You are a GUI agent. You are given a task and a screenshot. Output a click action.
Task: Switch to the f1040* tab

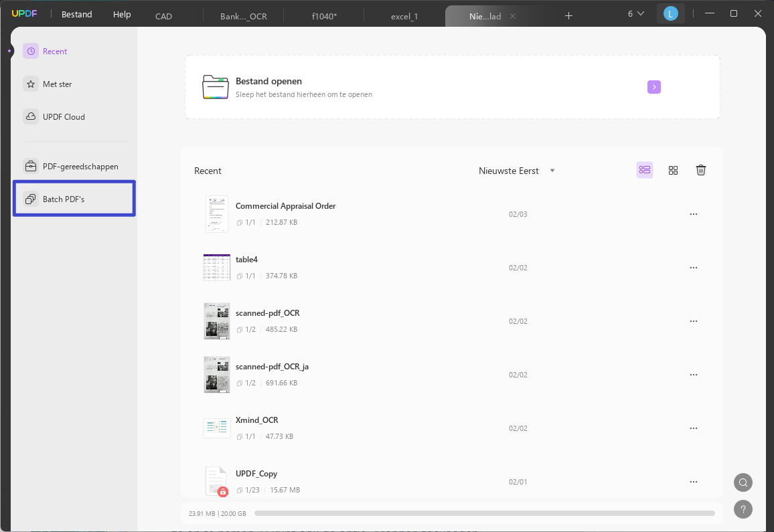pos(324,16)
